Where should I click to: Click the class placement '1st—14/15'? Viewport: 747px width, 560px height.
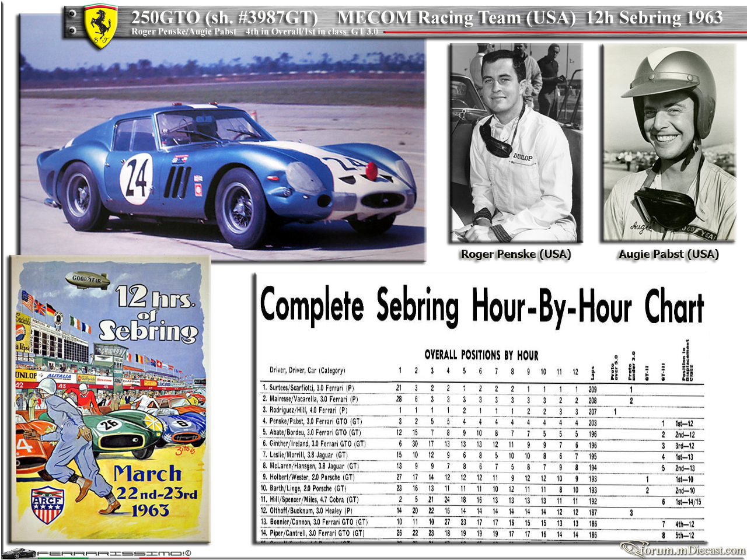689,502
